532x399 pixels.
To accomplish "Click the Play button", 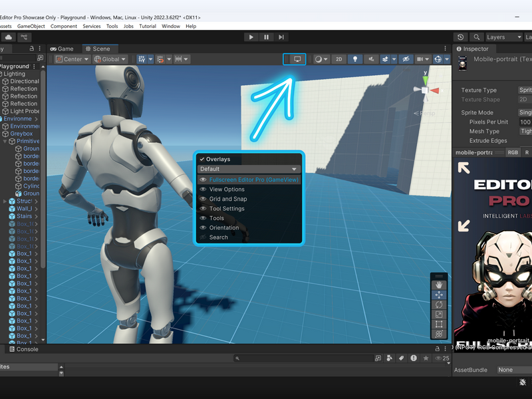I will [x=251, y=37].
